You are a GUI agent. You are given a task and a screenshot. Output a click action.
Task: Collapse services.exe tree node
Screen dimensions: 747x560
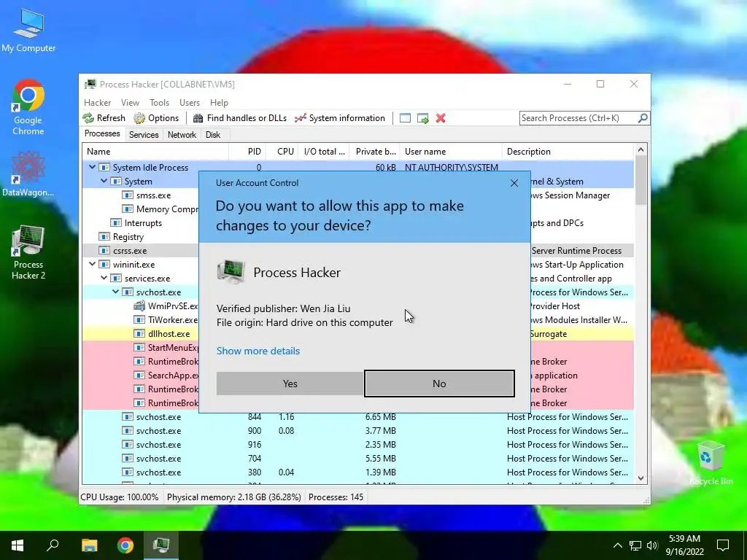point(104,278)
